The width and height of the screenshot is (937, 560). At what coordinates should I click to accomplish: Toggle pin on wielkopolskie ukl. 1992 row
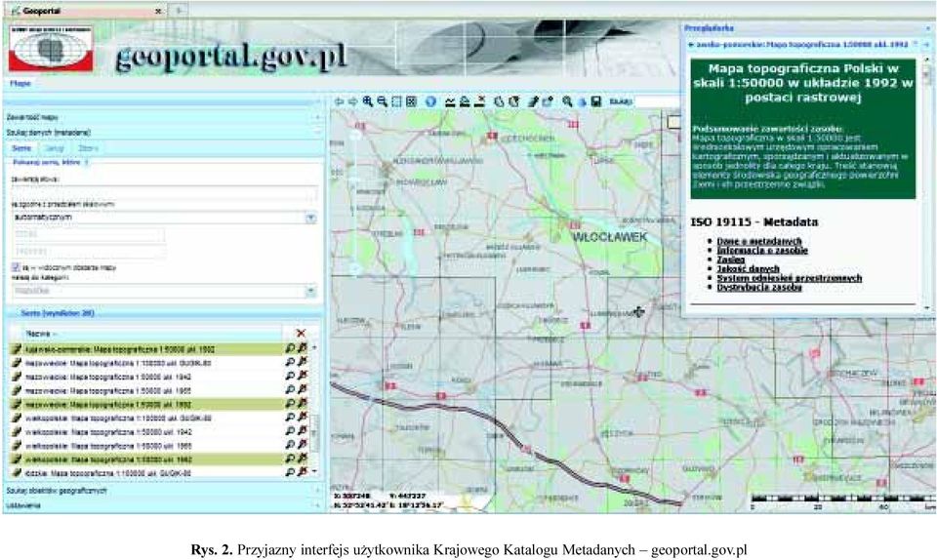pyautogui.click(x=303, y=459)
